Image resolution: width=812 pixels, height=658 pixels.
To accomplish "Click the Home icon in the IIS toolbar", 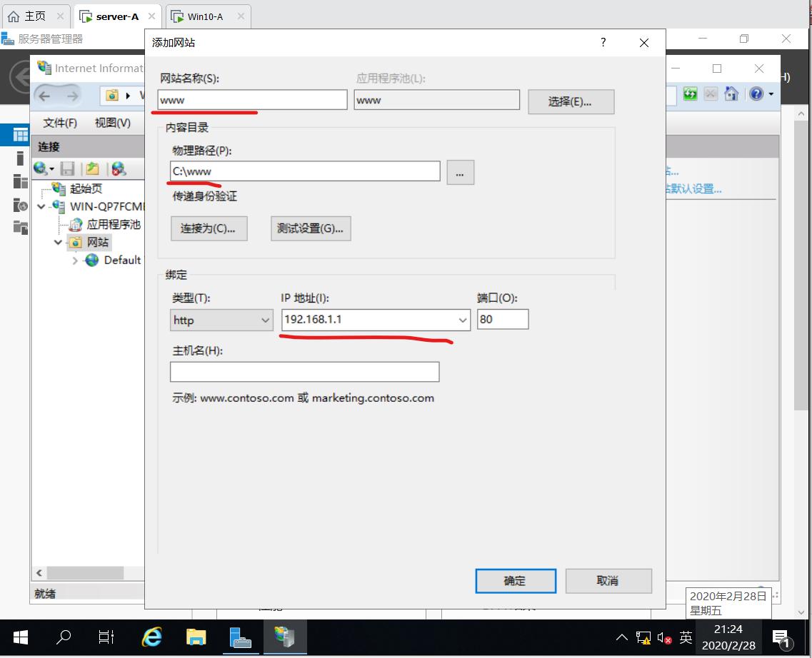I will [731, 93].
